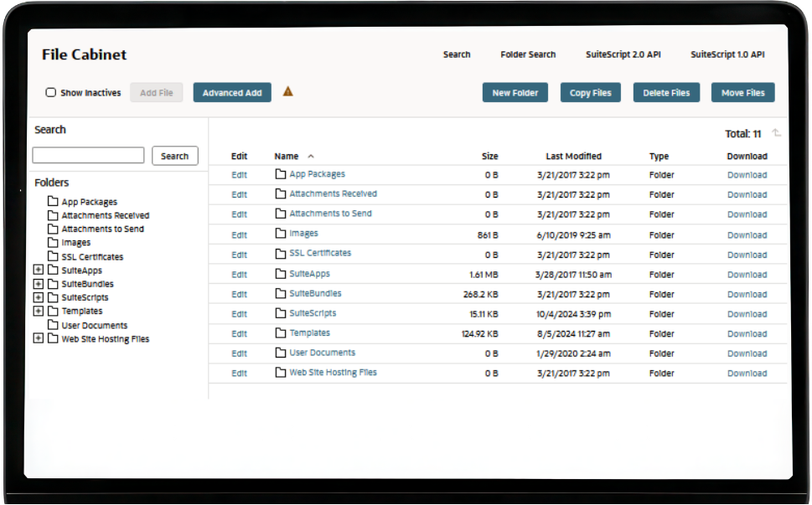Click the up-level arrow icon beside Total

point(776,133)
